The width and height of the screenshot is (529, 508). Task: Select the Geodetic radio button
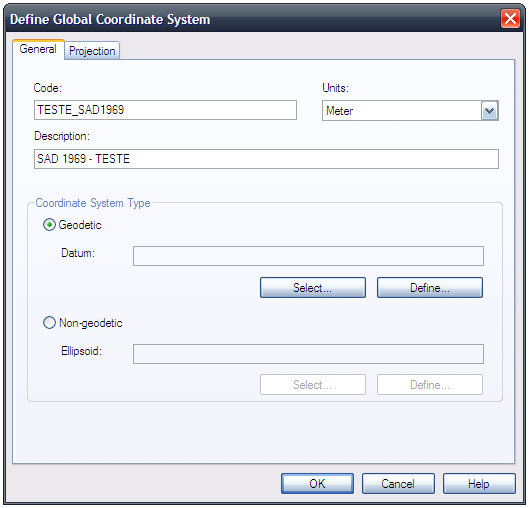(x=49, y=225)
